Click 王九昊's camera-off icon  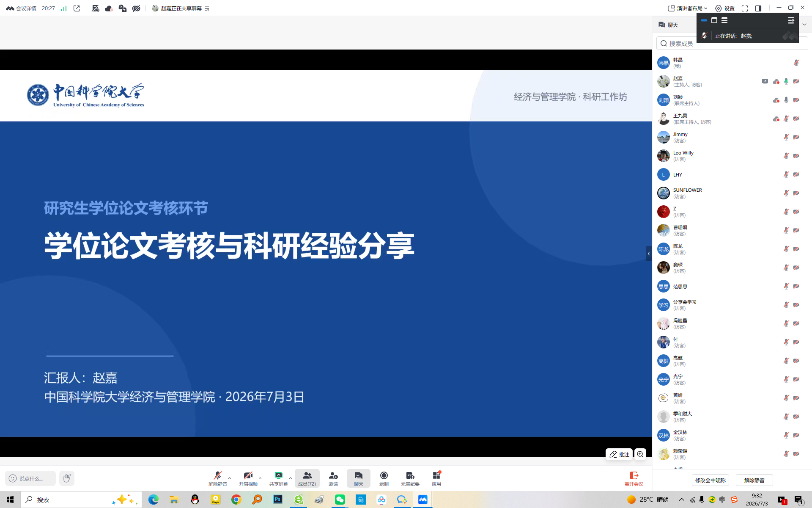pyautogui.click(x=796, y=119)
